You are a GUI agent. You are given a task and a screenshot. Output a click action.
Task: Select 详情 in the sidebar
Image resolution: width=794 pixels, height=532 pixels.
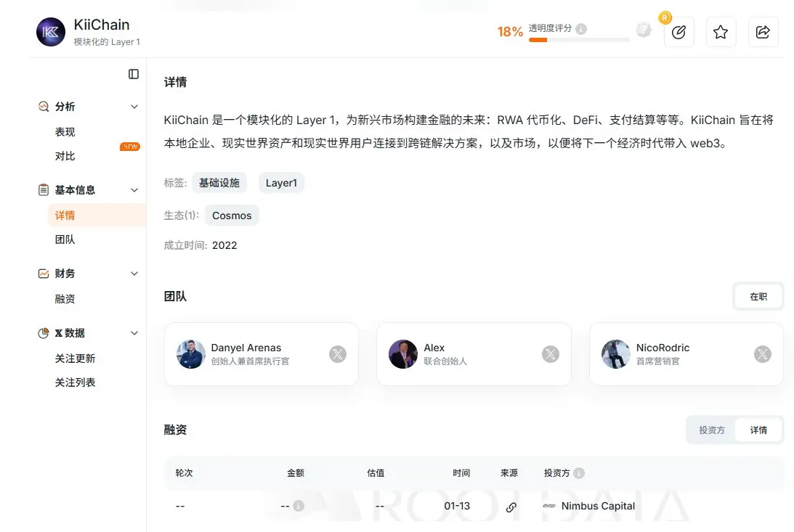coord(97,216)
